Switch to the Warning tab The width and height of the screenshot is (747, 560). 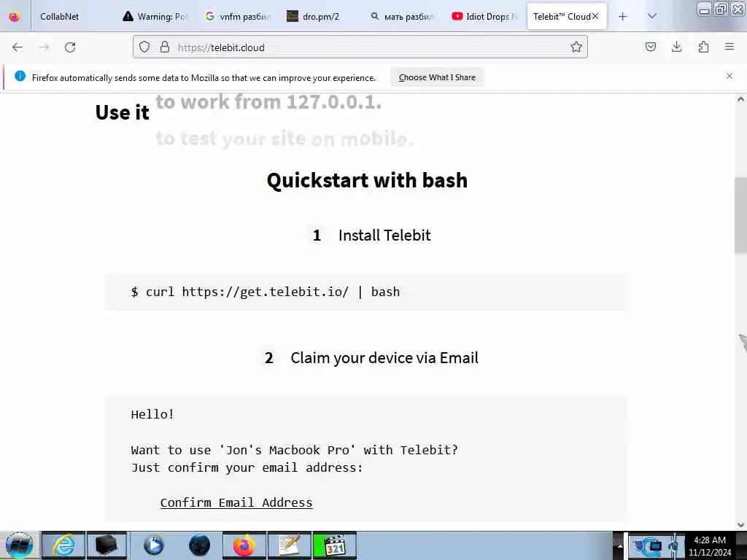pyautogui.click(x=155, y=17)
